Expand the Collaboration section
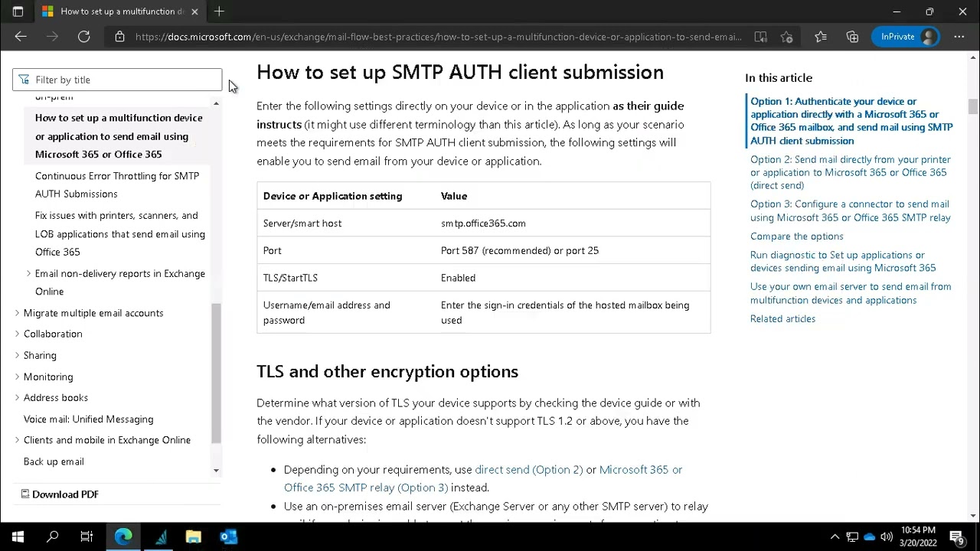 (x=17, y=334)
